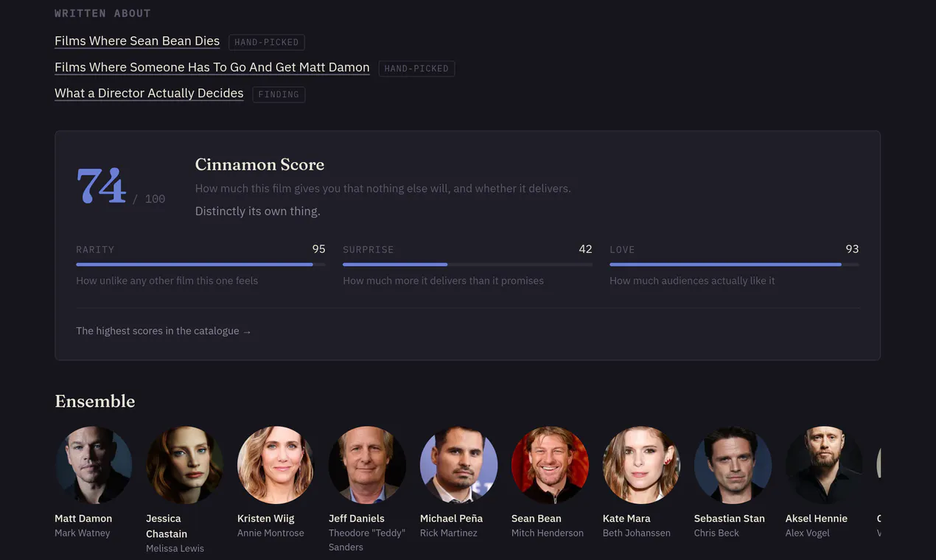Viewport: 936px width, 560px height.
Task: Click the 'Beth Johanssen' character name
Action: point(637,533)
